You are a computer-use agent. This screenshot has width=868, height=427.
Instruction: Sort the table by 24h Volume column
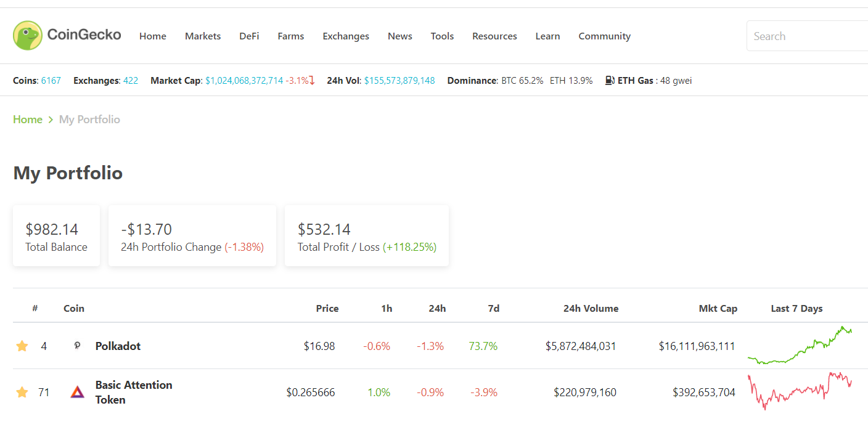point(591,309)
